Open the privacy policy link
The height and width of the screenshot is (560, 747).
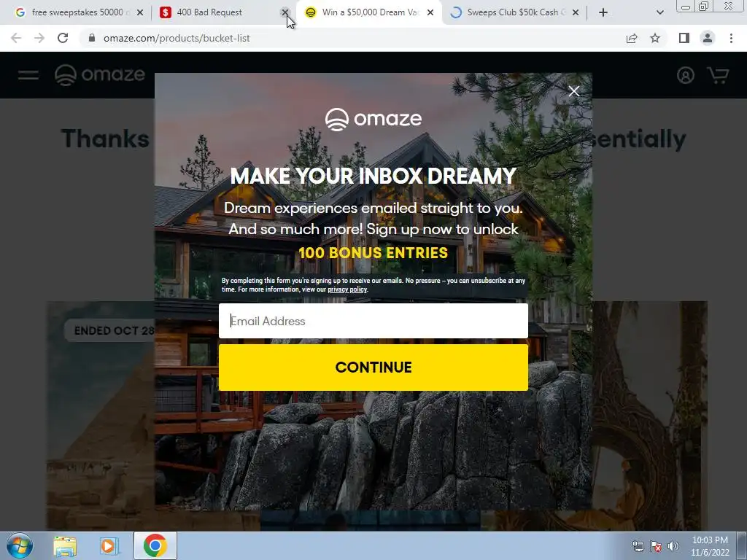coord(347,289)
